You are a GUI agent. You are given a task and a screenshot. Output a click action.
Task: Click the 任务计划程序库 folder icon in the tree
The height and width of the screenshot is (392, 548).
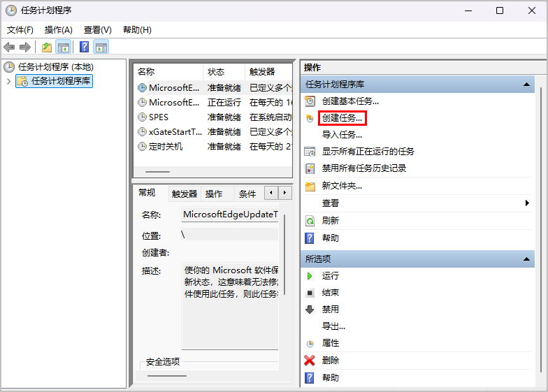point(22,81)
